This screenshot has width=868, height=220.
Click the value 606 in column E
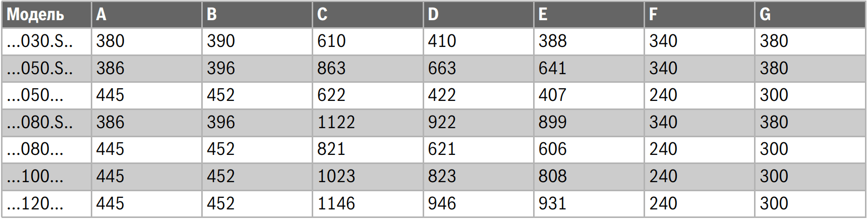click(552, 149)
